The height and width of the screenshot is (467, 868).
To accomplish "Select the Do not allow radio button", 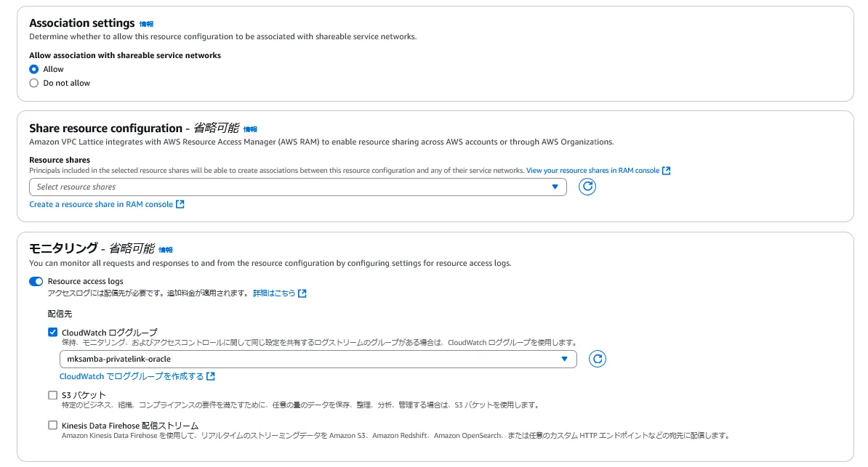I will [33, 83].
